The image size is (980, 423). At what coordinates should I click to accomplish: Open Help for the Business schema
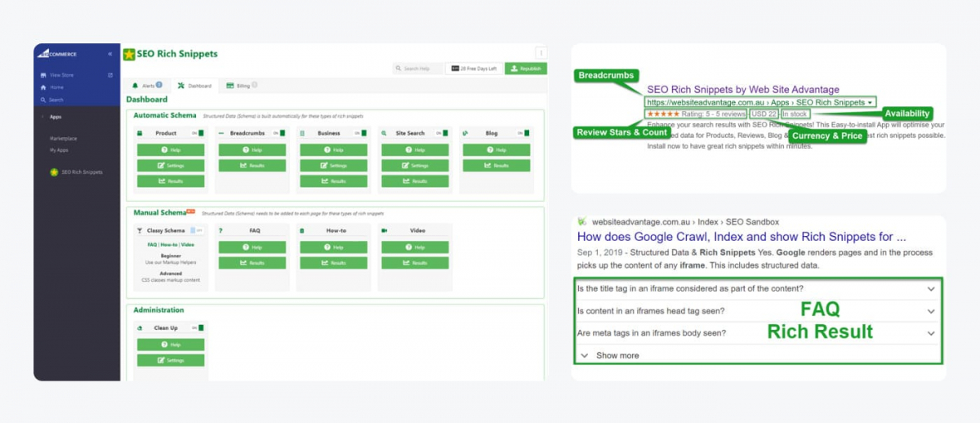(x=333, y=150)
